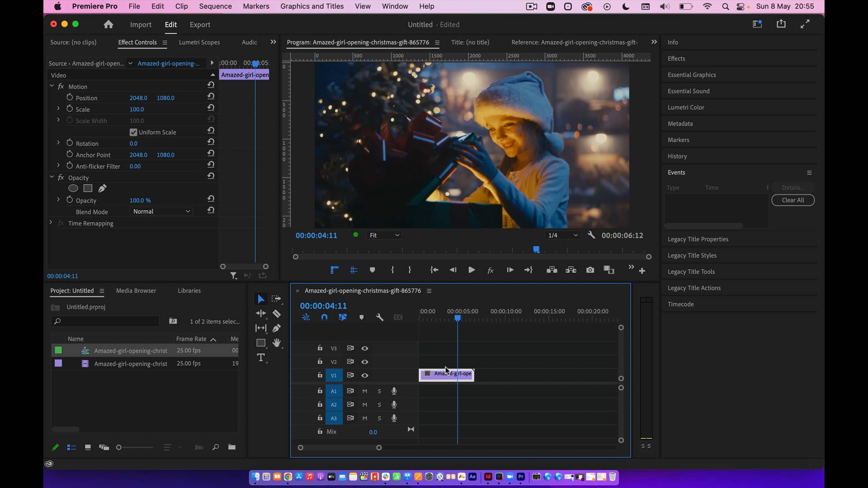Click the fx badge button under the program monitor
Screen dimensions: 868x488
point(490,270)
